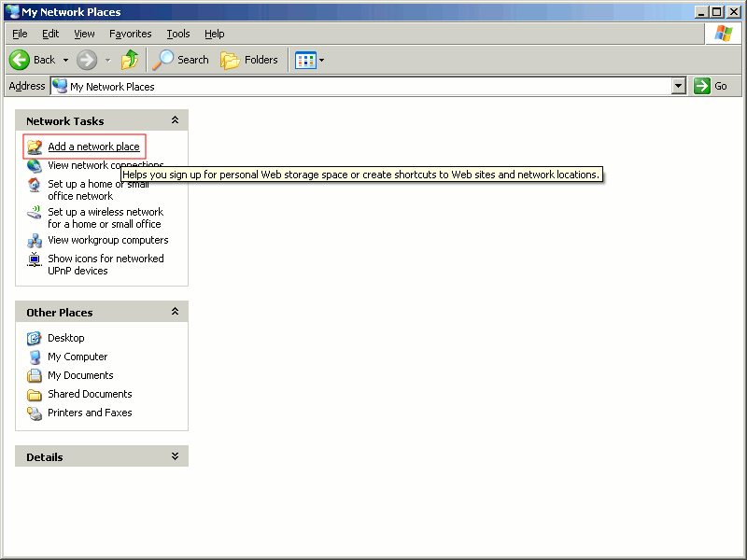Open the Forward history dropdown arrow

point(108,60)
